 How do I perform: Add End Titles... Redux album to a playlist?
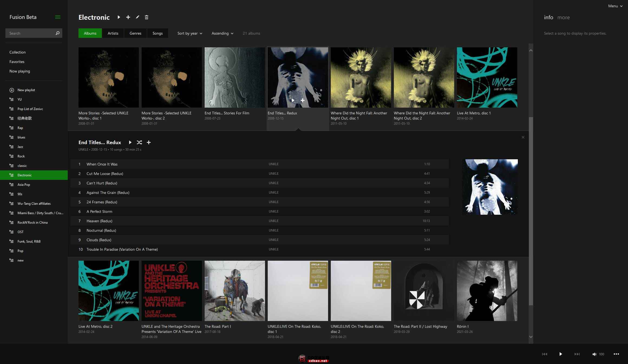pyautogui.click(x=149, y=143)
